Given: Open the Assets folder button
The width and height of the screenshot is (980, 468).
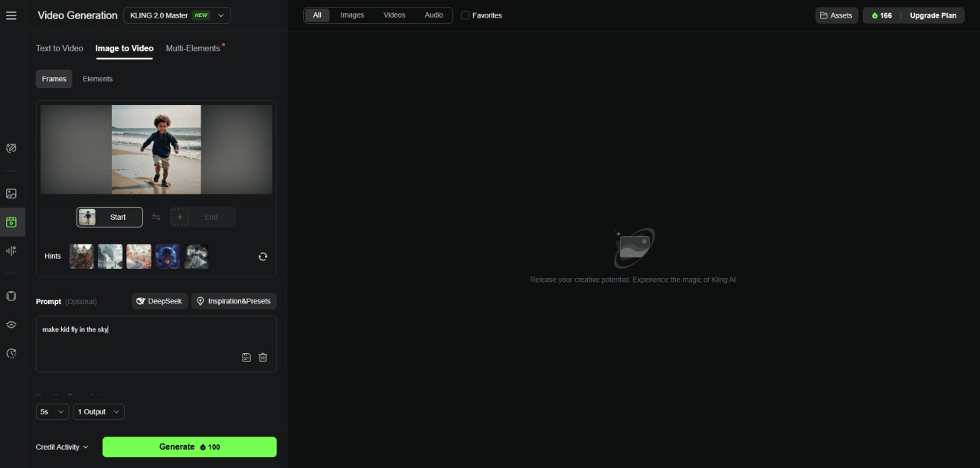Looking at the screenshot, I should [836, 15].
